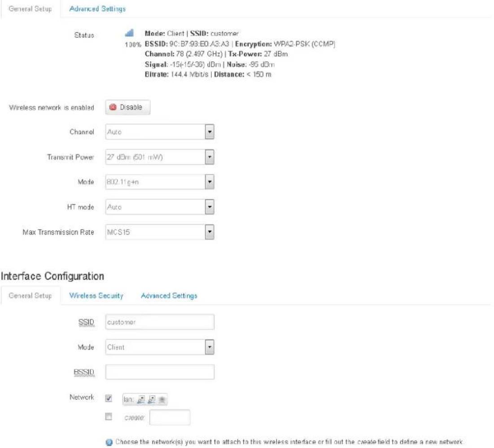Click the first lan interface icon
The width and height of the screenshot is (494, 448).
click(x=141, y=400)
